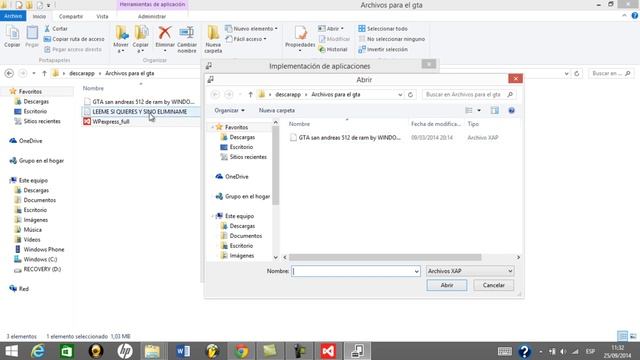
Task: Sort by Fecha de modificación column header
Action: (x=436, y=124)
